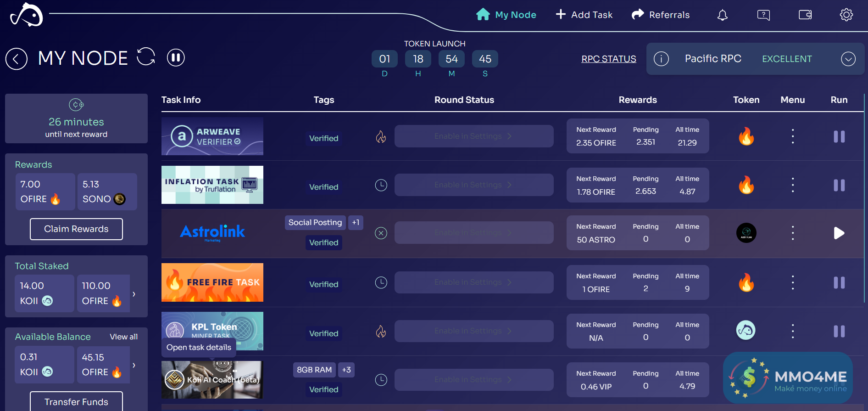This screenshot has width=868, height=411.
Task: Click the 8GB RAM tag
Action: [314, 370]
